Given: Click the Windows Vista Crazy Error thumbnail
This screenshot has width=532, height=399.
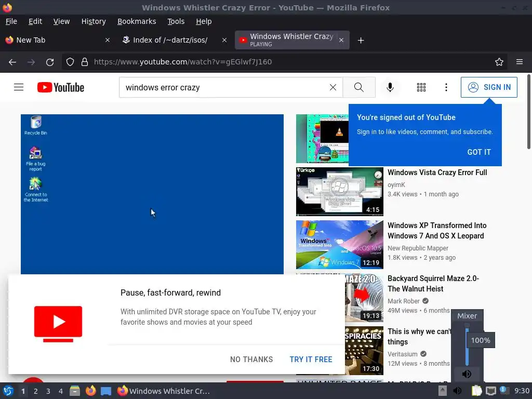Looking at the screenshot, I should pos(340,191).
